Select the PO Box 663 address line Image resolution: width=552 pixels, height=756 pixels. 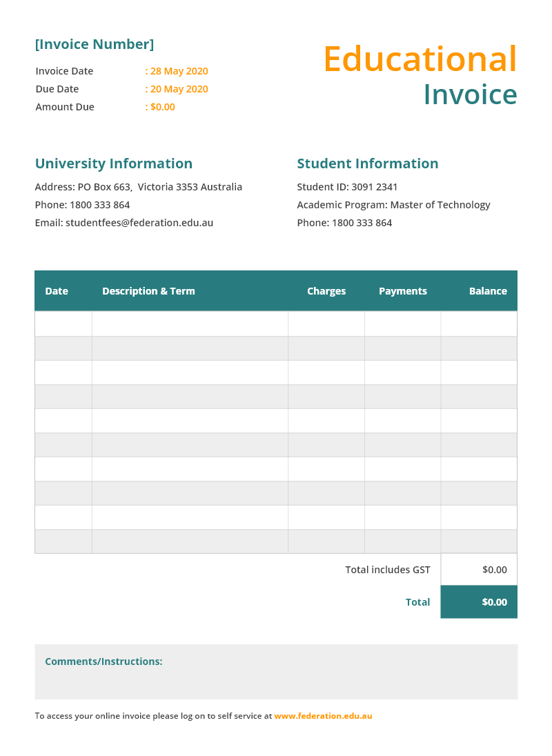pyautogui.click(x=139, y=187)
